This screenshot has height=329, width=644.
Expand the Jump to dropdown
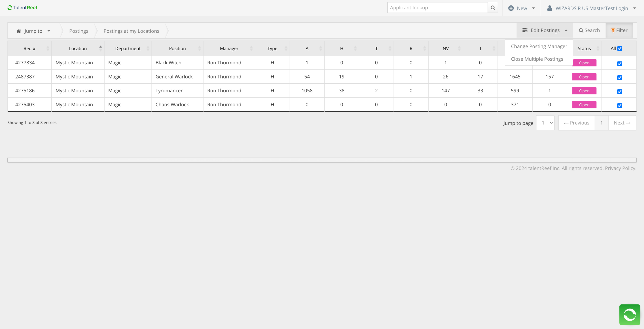pos(34,31)
